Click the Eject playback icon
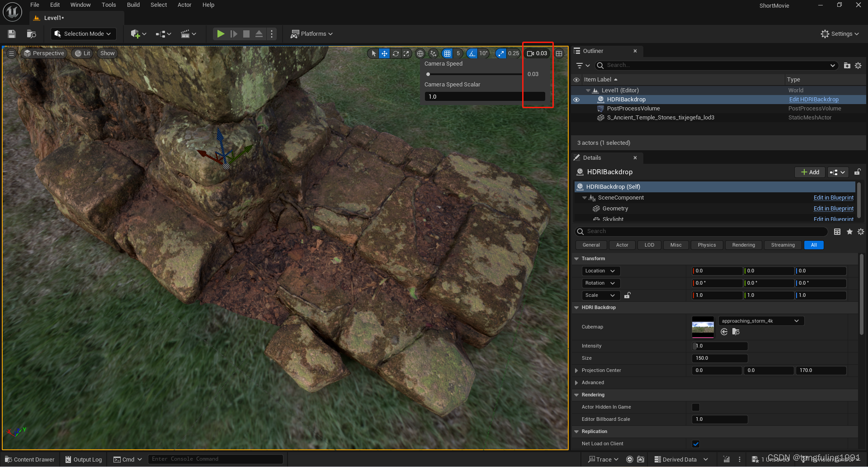 point(259,34)
